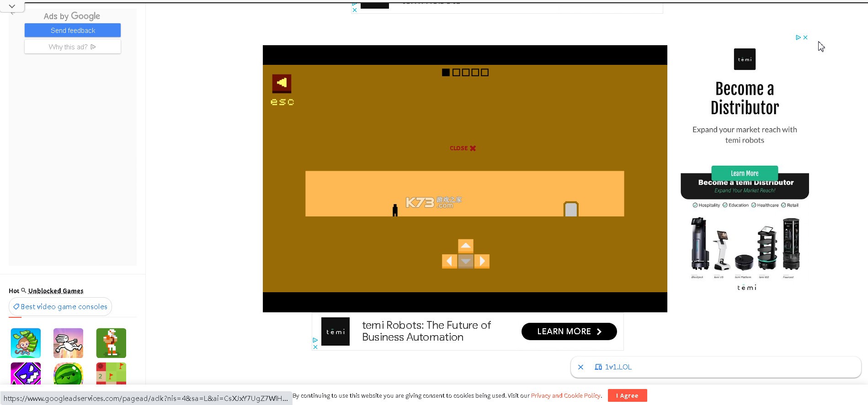
Task: Open the white running figure game thumbnail
Action: click(68, 343)
